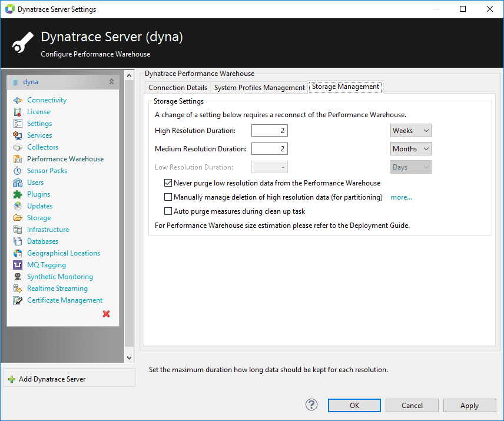Open Synthetic Monitoring page
This screenshot has height=421, width=504.
(60, 277)
